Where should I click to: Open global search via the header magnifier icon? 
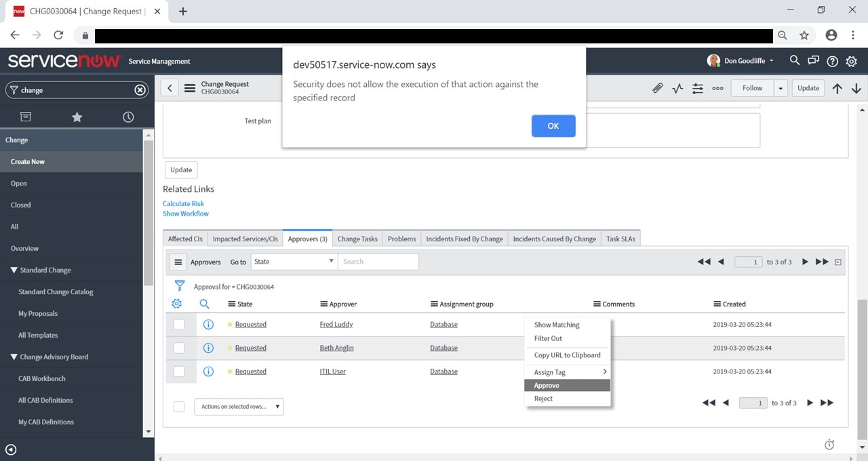794,60
